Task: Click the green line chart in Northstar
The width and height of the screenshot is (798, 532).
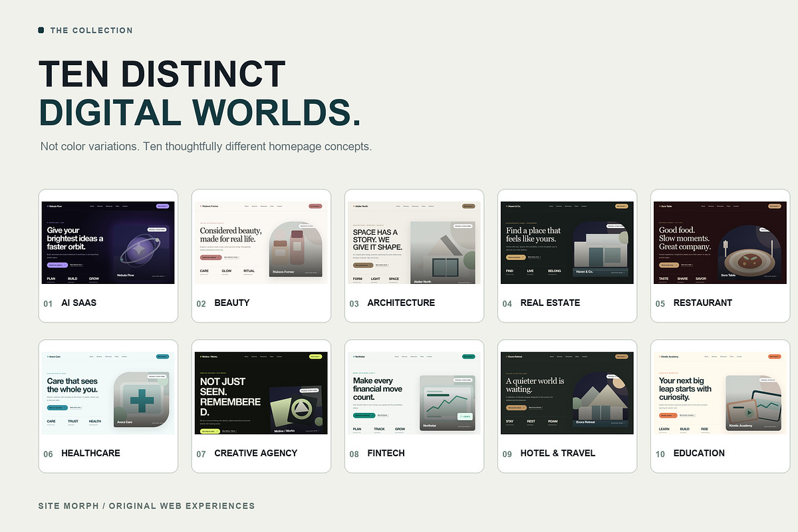Action: click(x=447, y=404)
